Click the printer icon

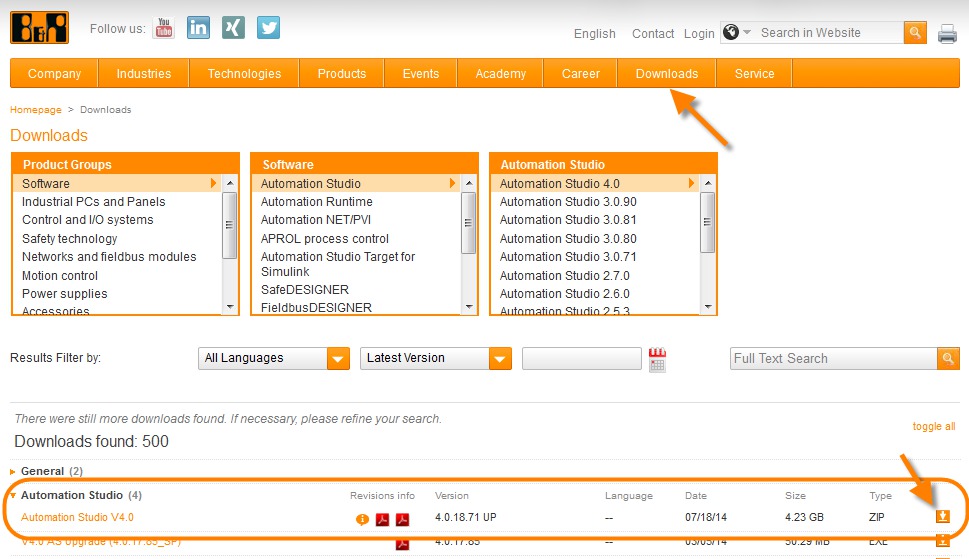947,34
